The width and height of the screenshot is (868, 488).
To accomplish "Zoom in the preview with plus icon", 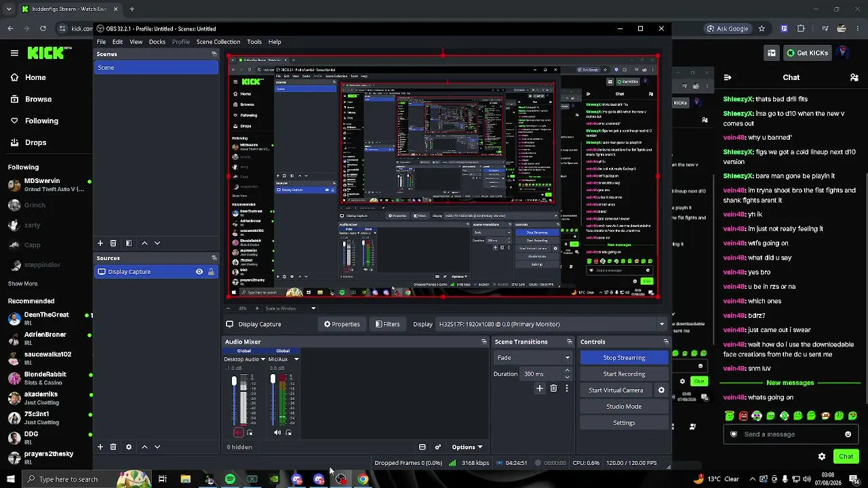I will point(256,308).
